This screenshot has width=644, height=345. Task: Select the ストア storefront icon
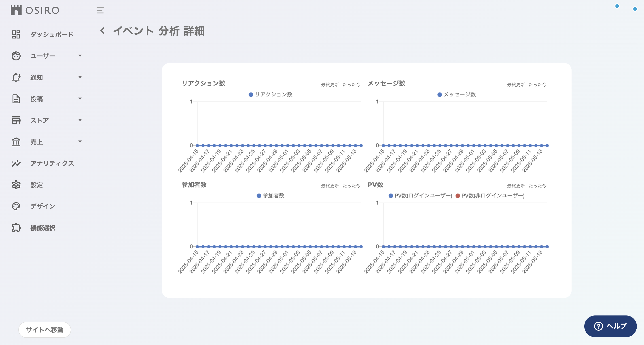16,120
